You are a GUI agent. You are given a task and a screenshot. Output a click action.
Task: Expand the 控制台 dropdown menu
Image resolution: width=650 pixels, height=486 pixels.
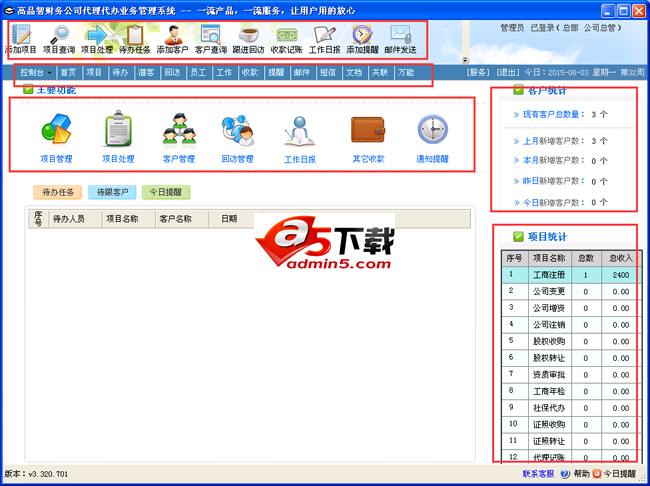pyautogui.click(x=36, y=73)
